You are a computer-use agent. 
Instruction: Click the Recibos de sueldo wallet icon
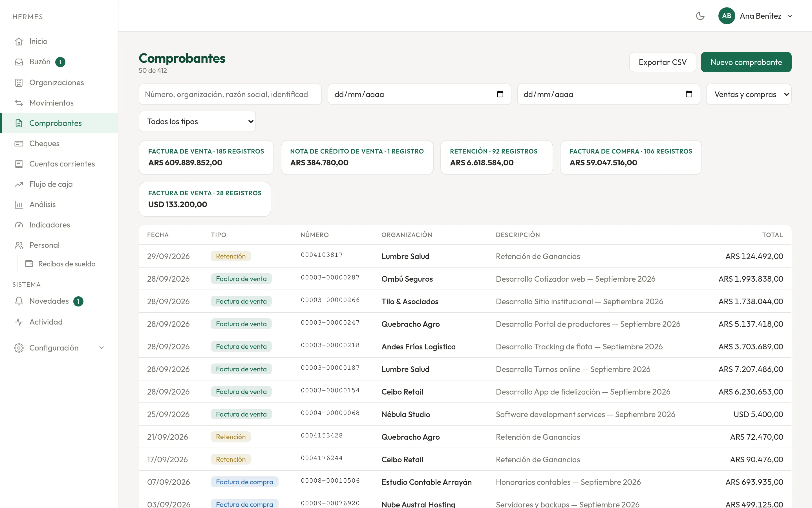[29, 264]
